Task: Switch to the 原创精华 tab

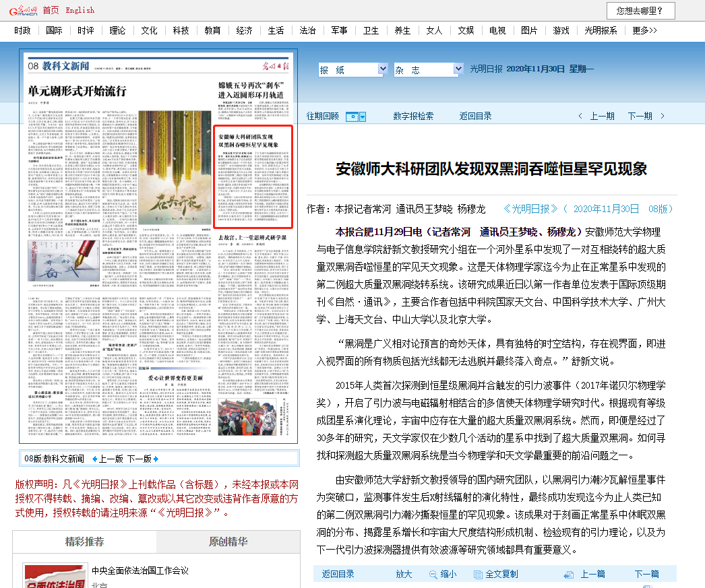Action: point(228,542)
